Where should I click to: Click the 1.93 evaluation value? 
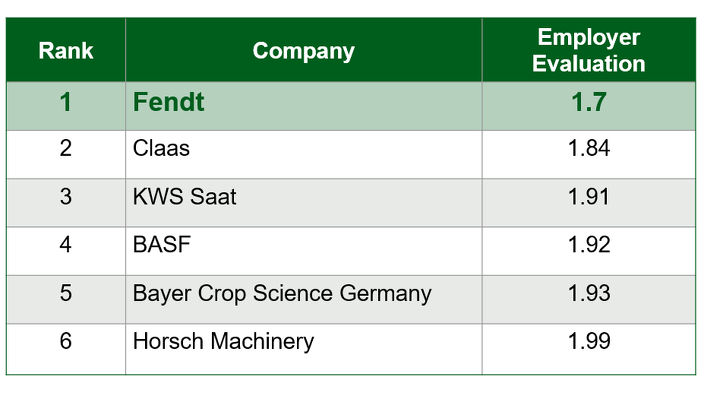pyautogui.click(x=589, y=299)
